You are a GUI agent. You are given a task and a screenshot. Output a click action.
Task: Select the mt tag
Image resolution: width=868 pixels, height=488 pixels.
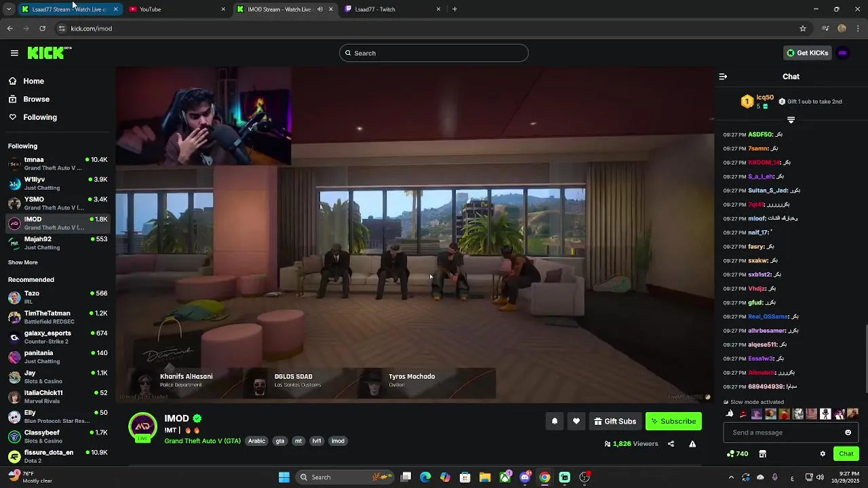pyautogui.click(x=298, y=441)
